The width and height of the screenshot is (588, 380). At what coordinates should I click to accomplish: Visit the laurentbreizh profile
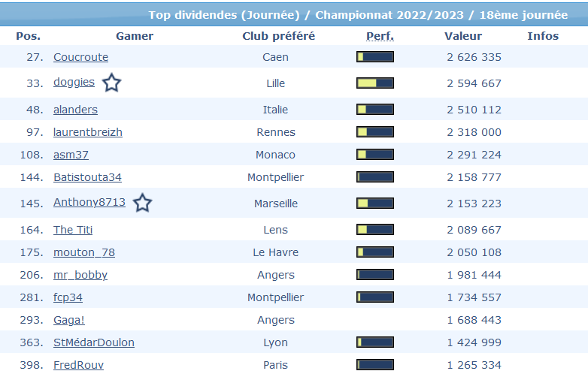[87, 132]
